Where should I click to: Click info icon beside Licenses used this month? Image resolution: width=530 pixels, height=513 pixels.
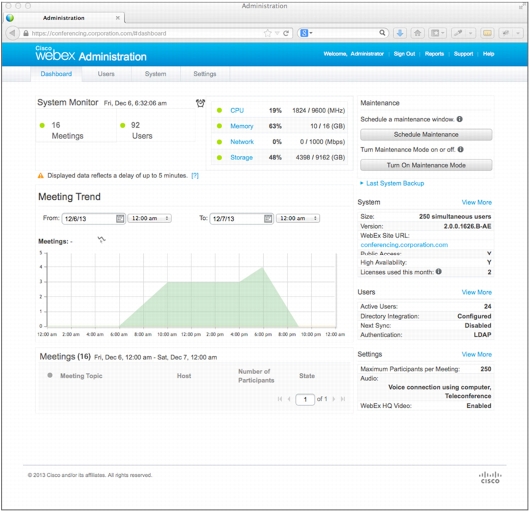click(x=438, y=271)
